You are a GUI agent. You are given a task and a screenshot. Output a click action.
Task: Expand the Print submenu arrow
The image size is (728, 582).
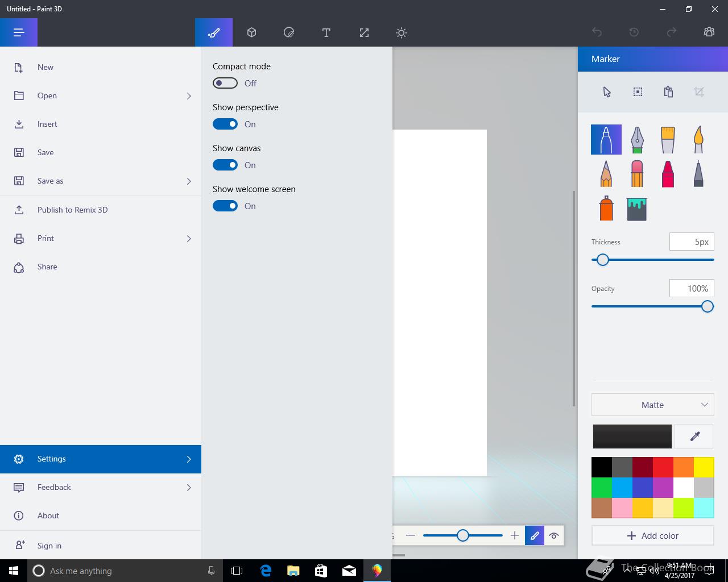click(189, 239)
